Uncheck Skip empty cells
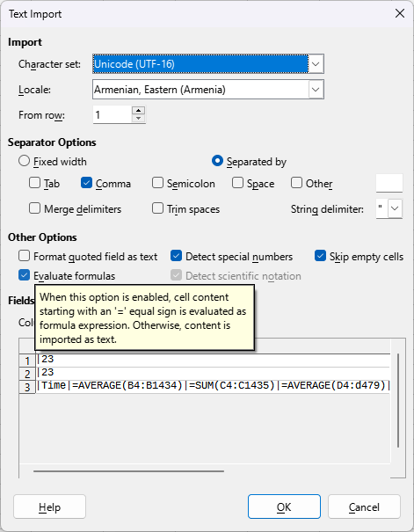The height and width of the screenshot is (532, 414). click(321, 256)
